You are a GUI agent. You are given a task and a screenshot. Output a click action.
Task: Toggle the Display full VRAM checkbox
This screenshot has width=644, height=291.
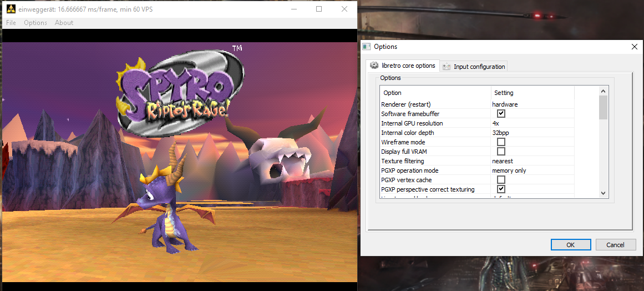point(501,152)
